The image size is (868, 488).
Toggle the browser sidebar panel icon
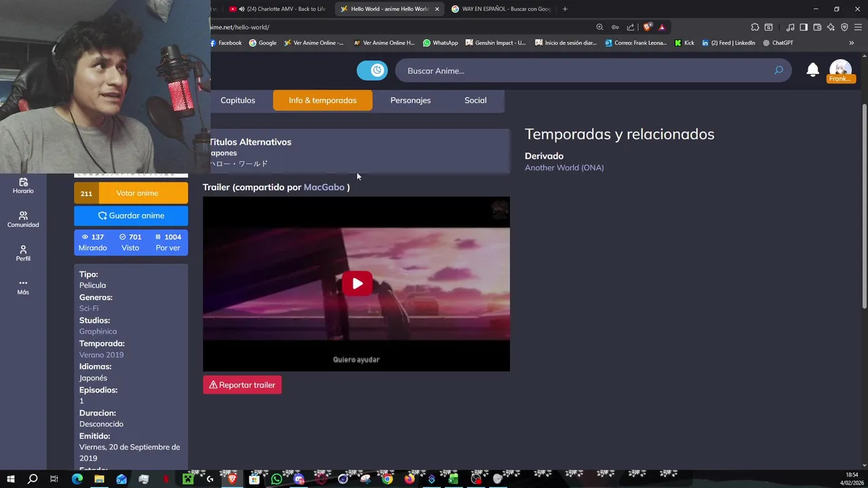pyautogui.click(x=804, y=27)
